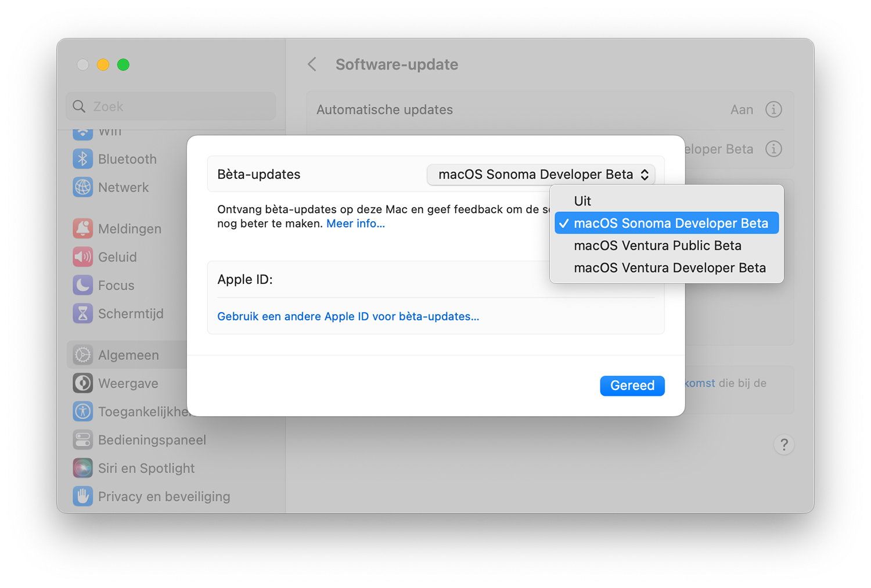The height and width of the screenshot is (588, 871).
Task: Click the search magnifier icon
Action: click(79, 106)
